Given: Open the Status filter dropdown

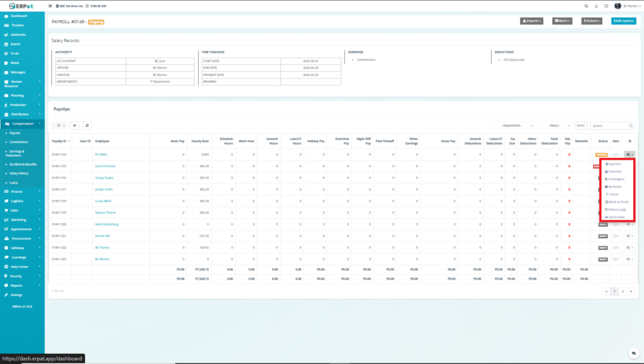Looking at the screenshot, I should [x=555, y=126].
